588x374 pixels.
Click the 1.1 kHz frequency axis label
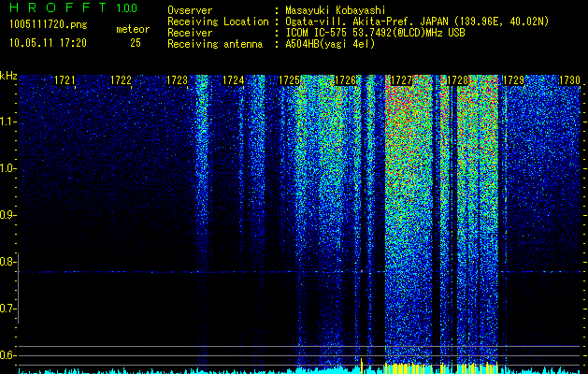click(x=7, y=122)
